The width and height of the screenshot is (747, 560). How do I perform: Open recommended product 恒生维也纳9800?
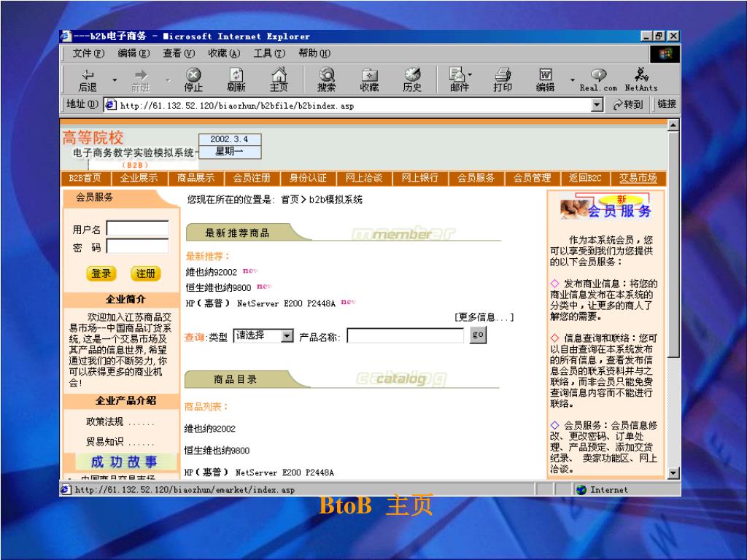click(x=218, y=287)
